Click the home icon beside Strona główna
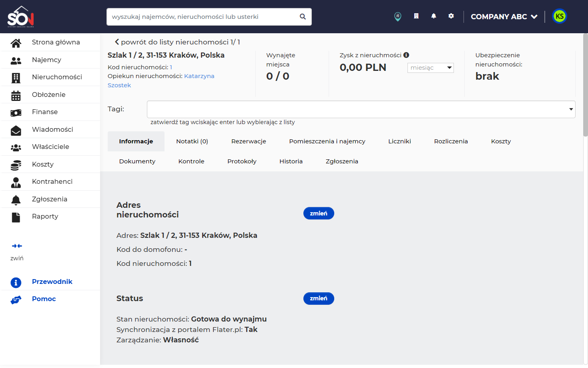The image size is (588, 368). [16, 42]
